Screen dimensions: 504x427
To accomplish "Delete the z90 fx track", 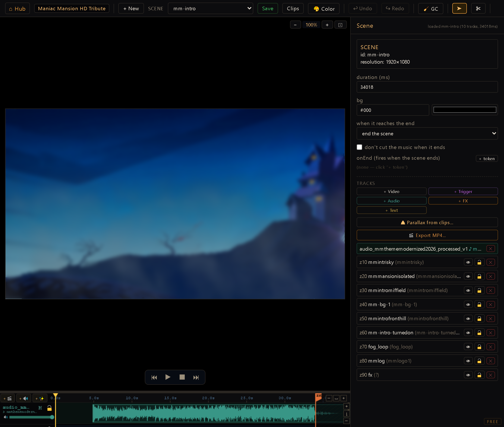I will [x=491, y=375].
